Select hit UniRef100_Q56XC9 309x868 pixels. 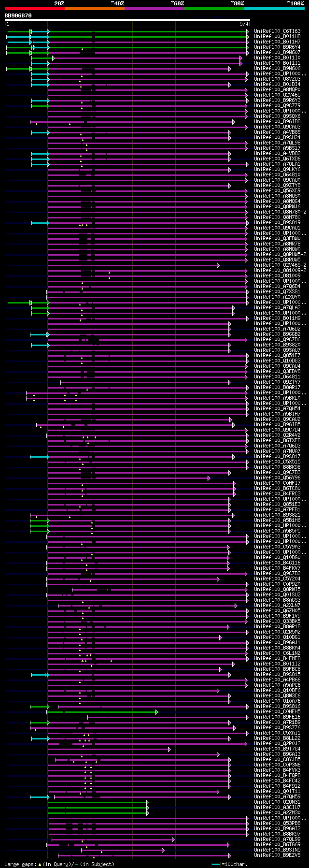coord(277,191)
